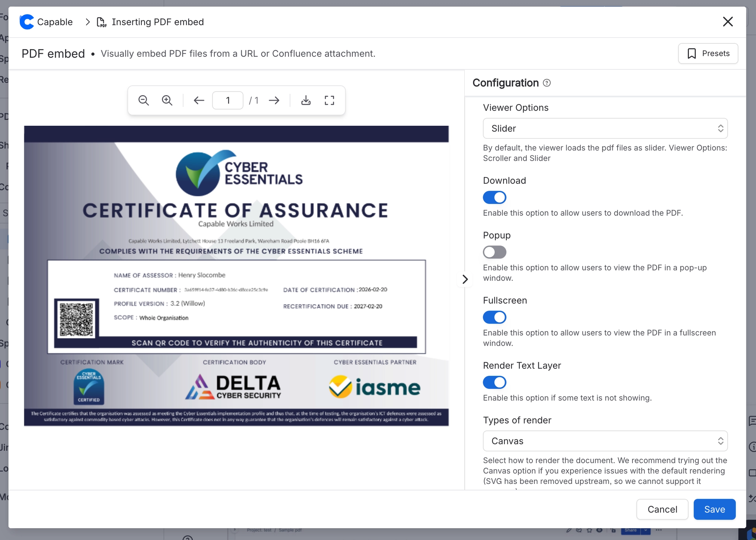Click 'Render Text Layer' label text
Image resolution: width=756 pixels, height=540 pixels.
pyautogui.click(x=522, y=366)
